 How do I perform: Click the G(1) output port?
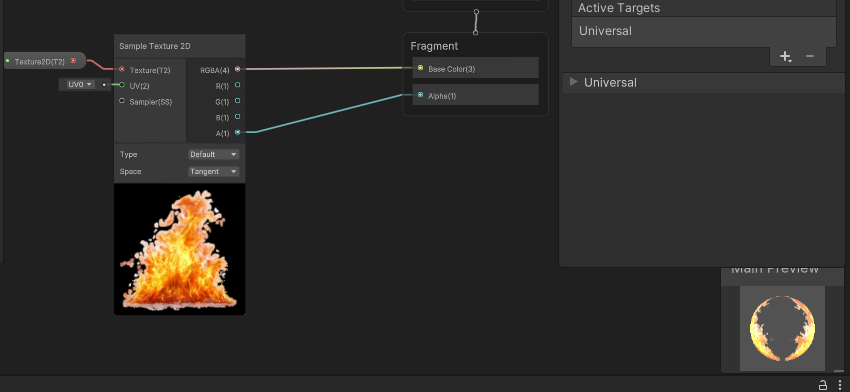[237, 101]
